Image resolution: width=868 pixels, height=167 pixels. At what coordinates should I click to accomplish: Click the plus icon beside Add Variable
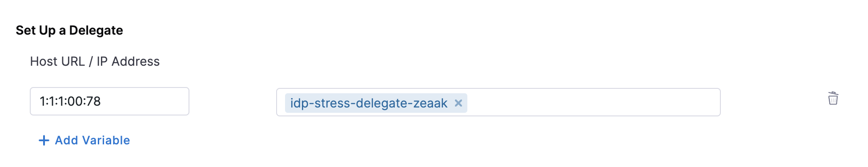click(44, 140)
